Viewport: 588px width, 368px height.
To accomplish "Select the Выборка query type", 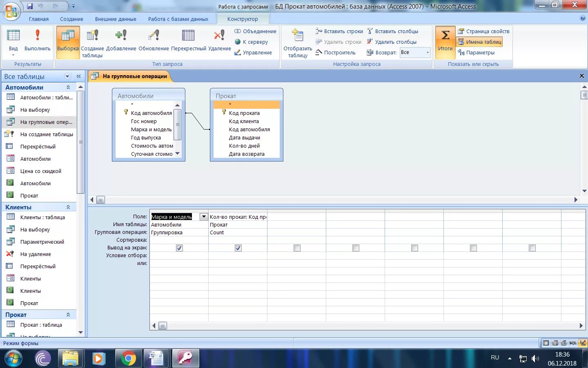I will point(68,42).
